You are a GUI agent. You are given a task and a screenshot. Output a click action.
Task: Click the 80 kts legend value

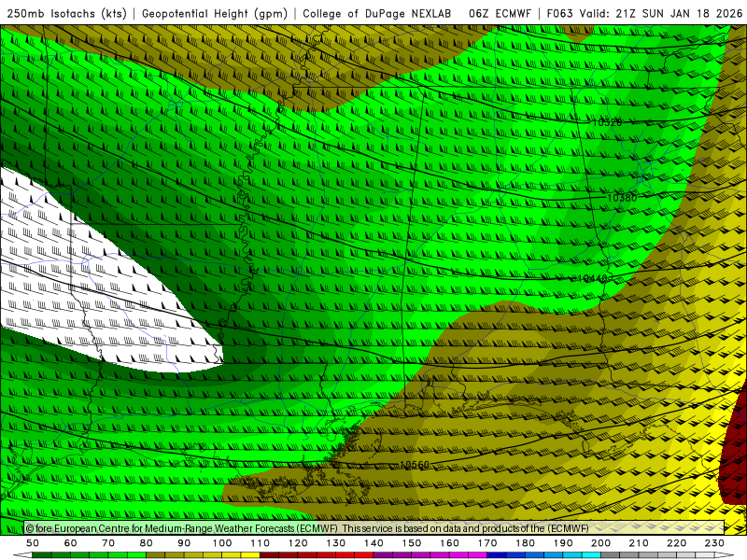[x=147, y=543]
